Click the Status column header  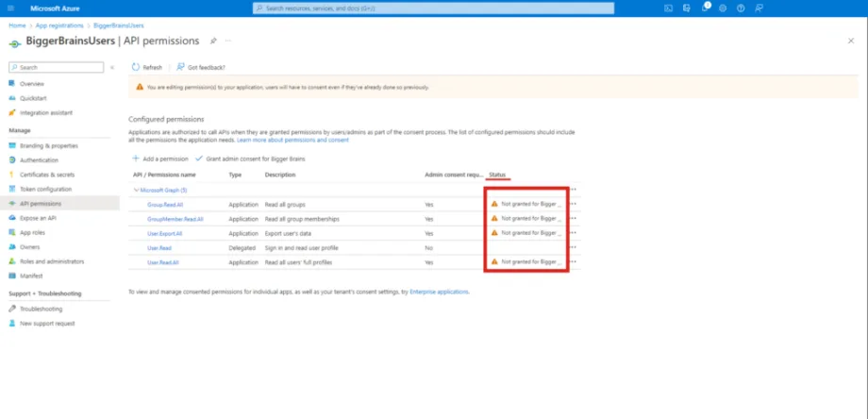click(497, 175)
